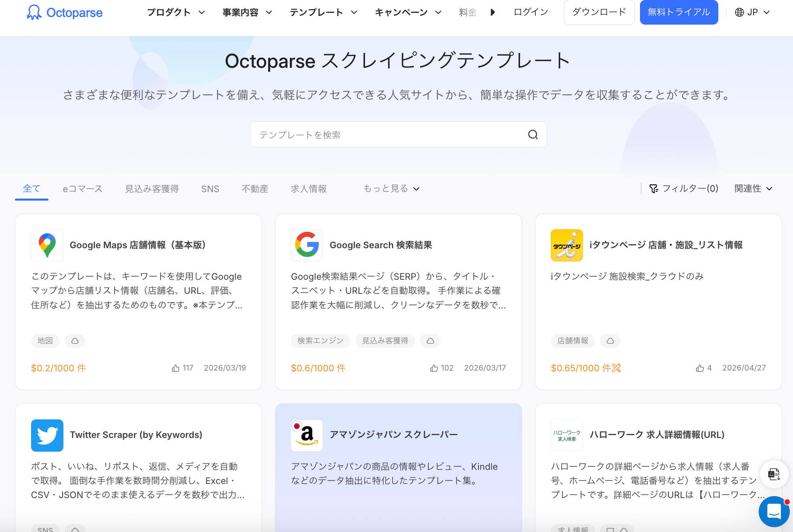Open the ハローワーク template icon

567,436
